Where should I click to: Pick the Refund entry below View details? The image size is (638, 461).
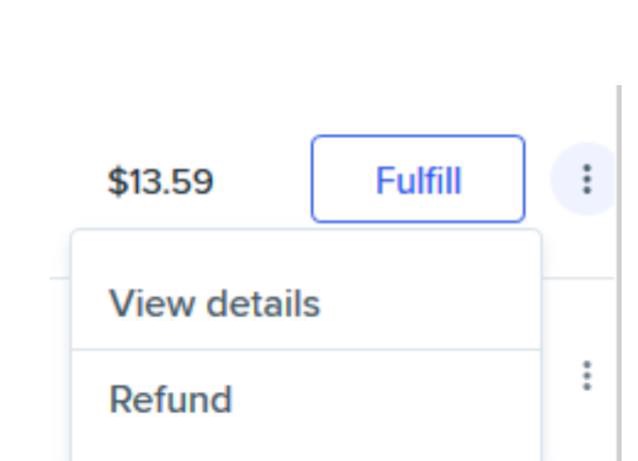point(171,399)
